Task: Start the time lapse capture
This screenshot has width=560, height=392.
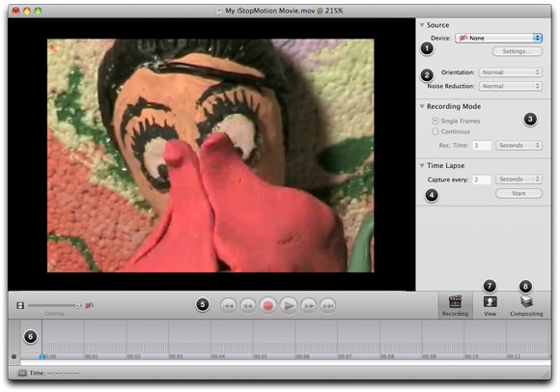Action: [518, 193]
